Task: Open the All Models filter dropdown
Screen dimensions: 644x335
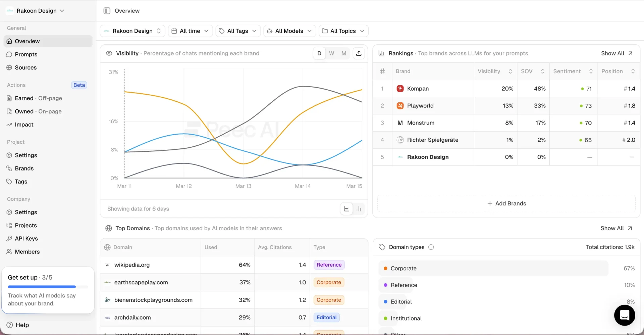Action: point(289,31)
